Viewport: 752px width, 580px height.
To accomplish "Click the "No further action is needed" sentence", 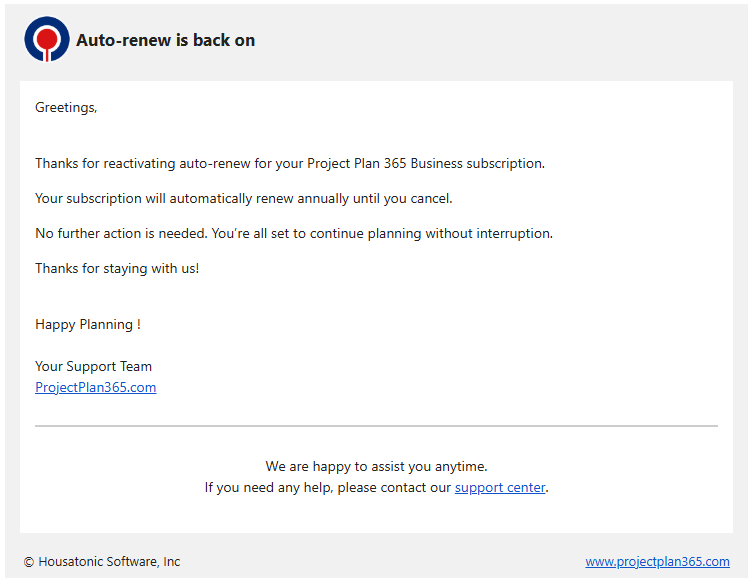I will [x=294, y=234].
